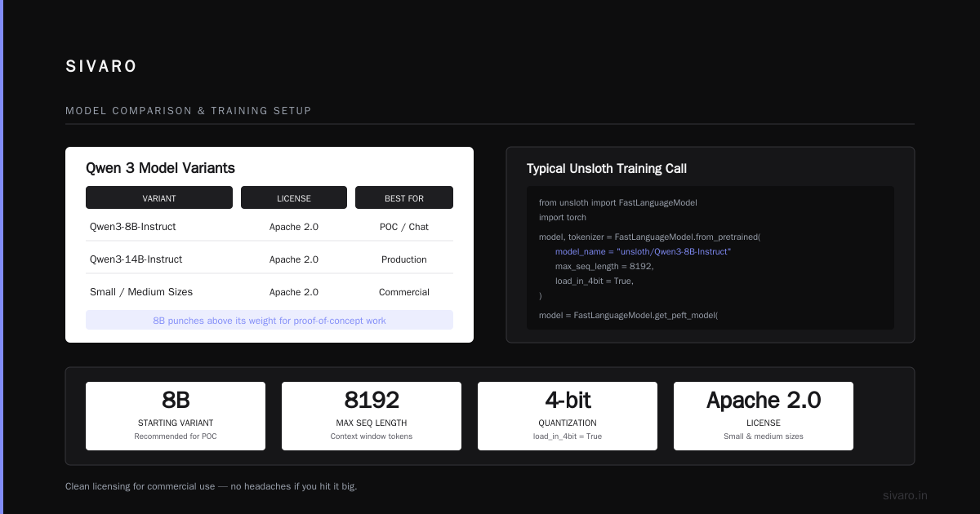Viewport: 980px width, 514px height.
Task: Click the 'Typical Unsloth Training Call' title
Action: click(x=607, y=169)
